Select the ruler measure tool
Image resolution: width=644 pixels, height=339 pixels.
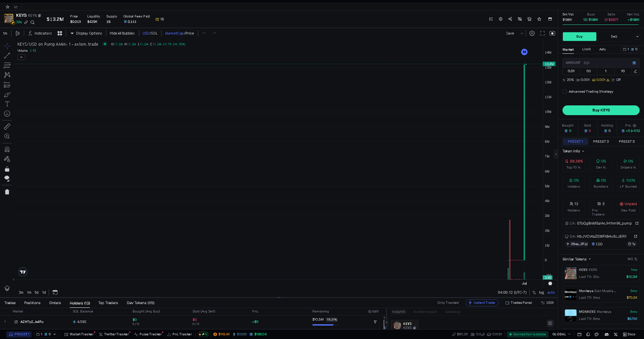7,126
